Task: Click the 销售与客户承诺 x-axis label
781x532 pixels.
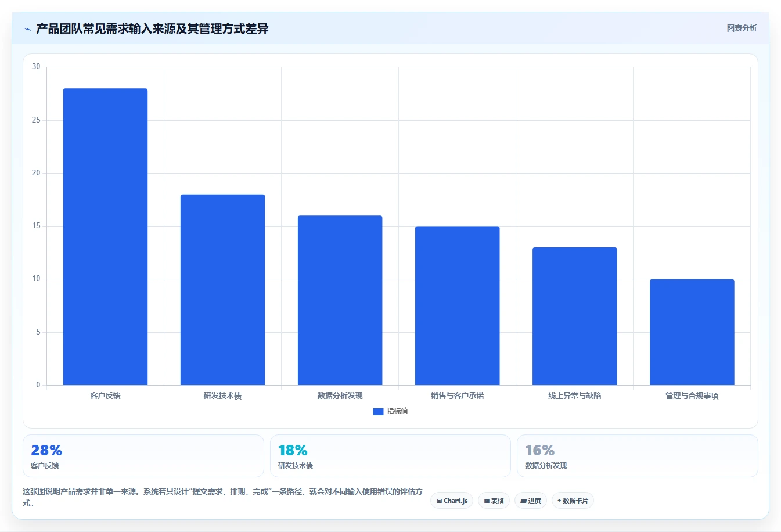Action: click(x=457, y=396)
